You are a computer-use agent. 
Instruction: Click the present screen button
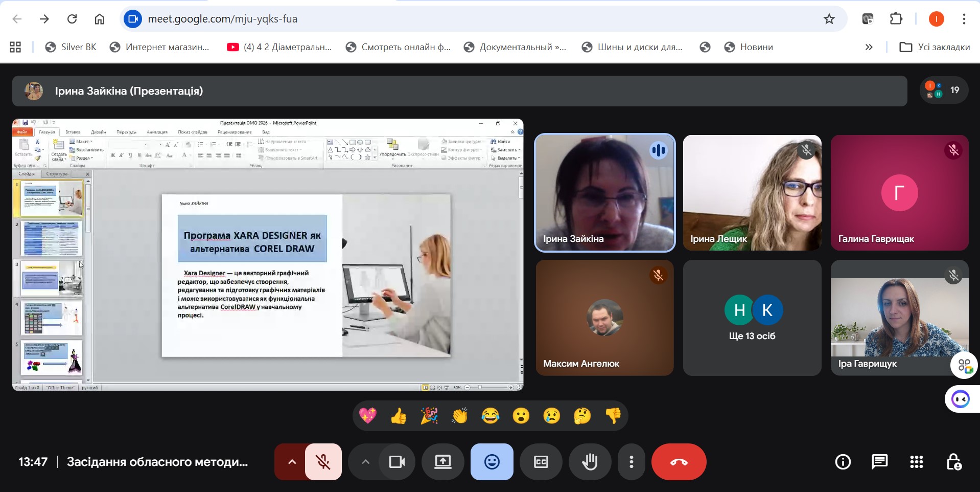443,462
